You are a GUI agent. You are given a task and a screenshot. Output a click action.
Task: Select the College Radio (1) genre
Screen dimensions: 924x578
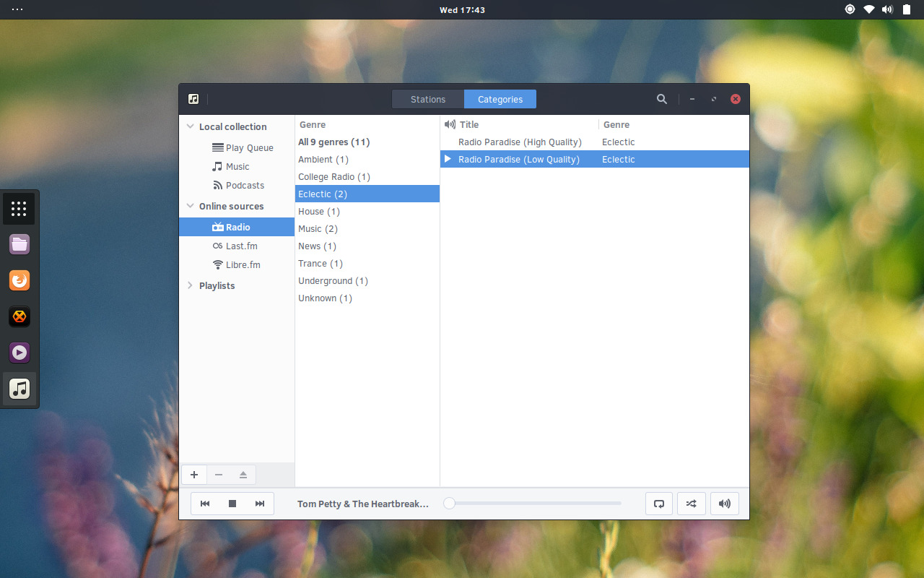pyautogui.click(x=367, y=176)
